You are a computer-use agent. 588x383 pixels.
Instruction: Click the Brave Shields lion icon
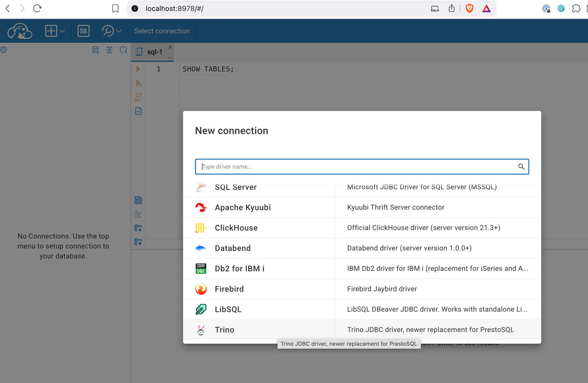coord(470,9)
